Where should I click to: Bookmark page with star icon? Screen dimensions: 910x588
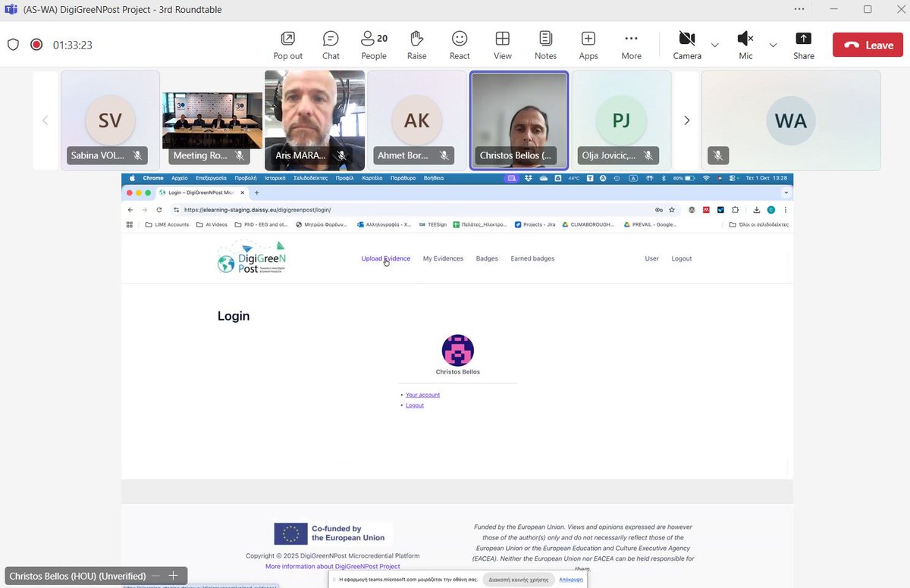tap(672, 210)
